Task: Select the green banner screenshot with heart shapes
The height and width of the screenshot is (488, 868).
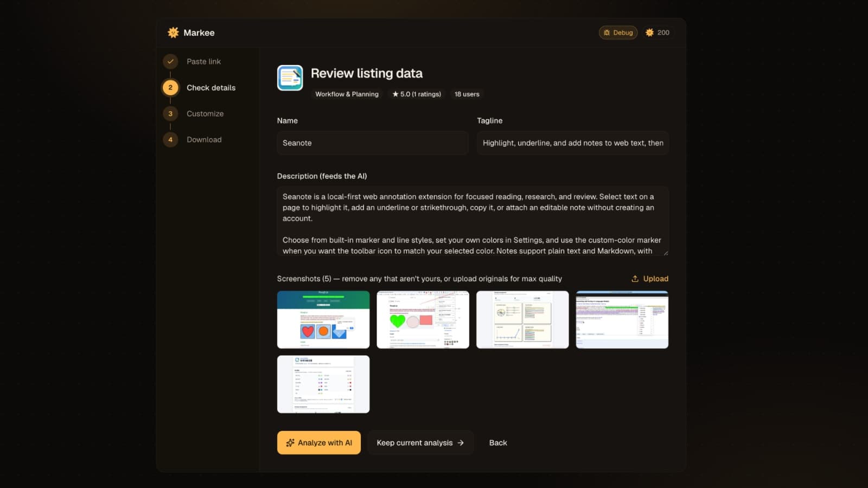Action: pyautogui.click(x=323, y=319)
